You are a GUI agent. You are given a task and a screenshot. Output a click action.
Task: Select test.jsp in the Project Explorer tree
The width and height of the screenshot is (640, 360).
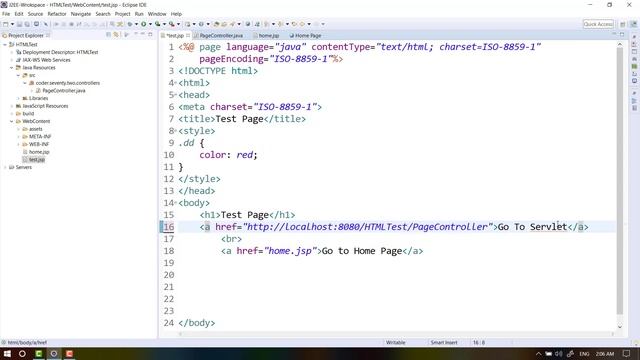(37, 160)
